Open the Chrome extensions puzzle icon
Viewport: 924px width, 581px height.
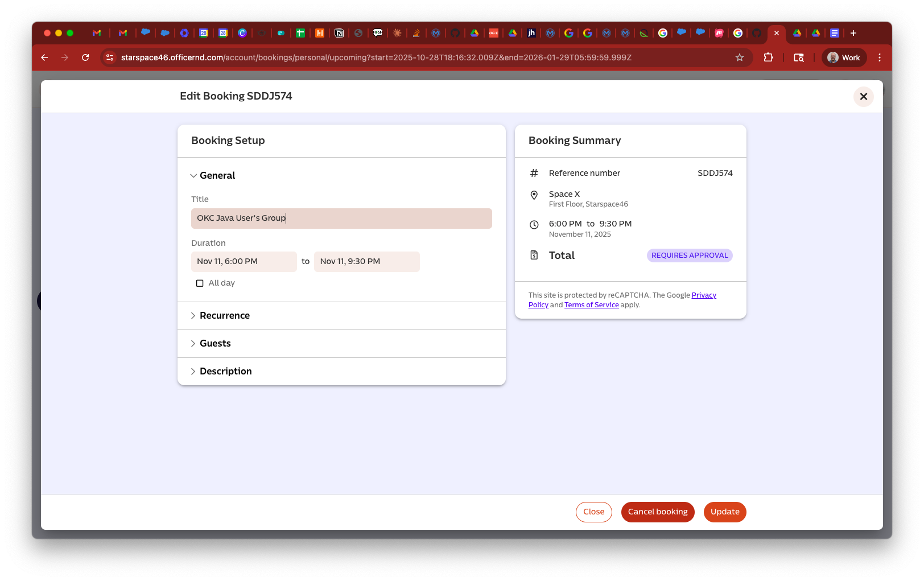(x=768, y=57)
